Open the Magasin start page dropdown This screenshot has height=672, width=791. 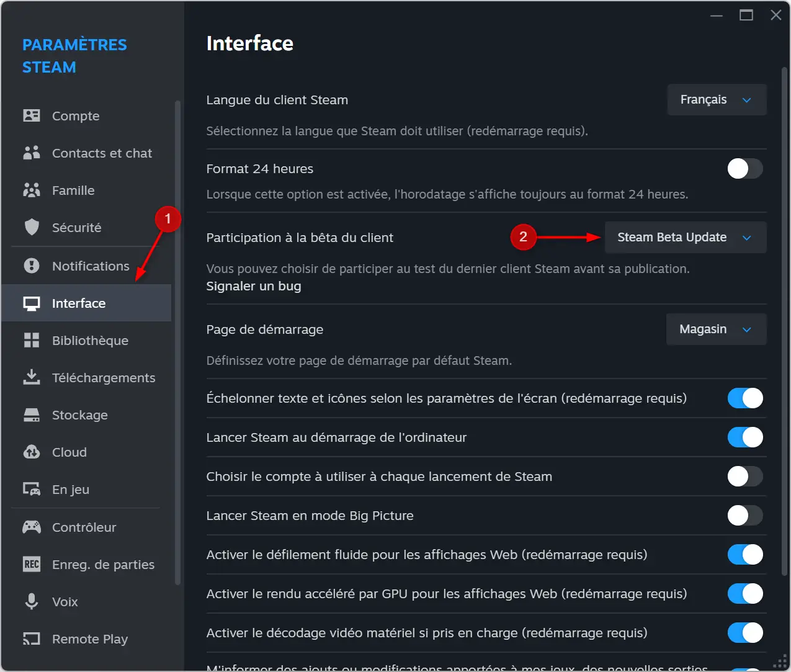[x=716, y=329]
